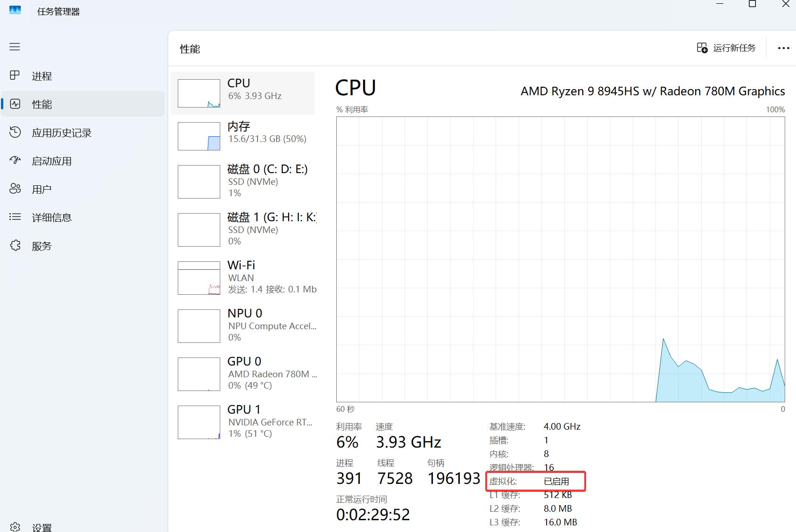Click the 性能 pulse icon in sidebar
The image size is (796, 532).
pyautogui.click(x=15, y=104)
